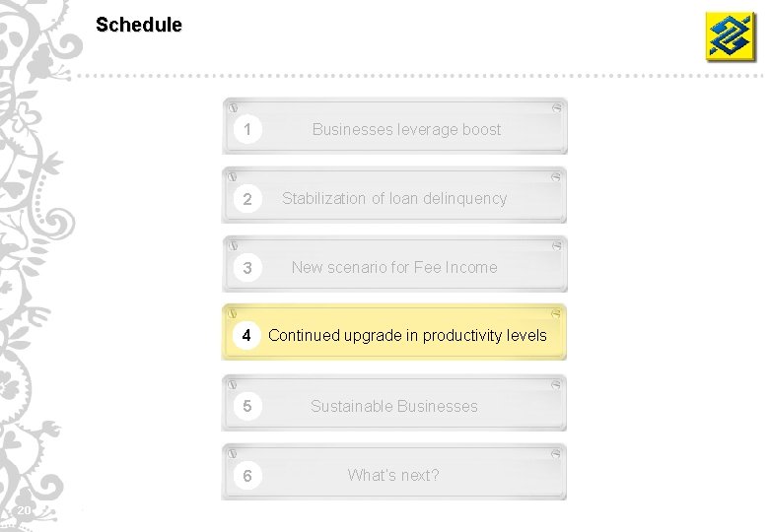The width and height of the screenshot is (769, 532).
Task: Click the number 2 circle badge
Action: [247, 199]
